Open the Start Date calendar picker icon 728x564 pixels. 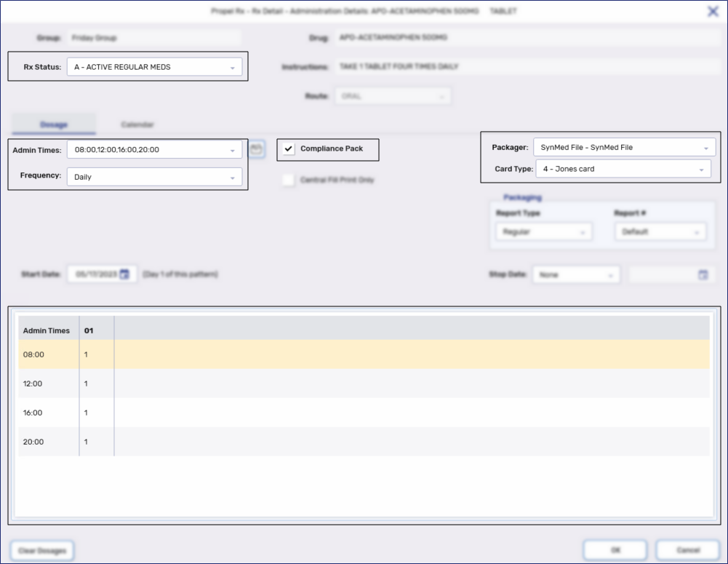click(x=127, y=274)
